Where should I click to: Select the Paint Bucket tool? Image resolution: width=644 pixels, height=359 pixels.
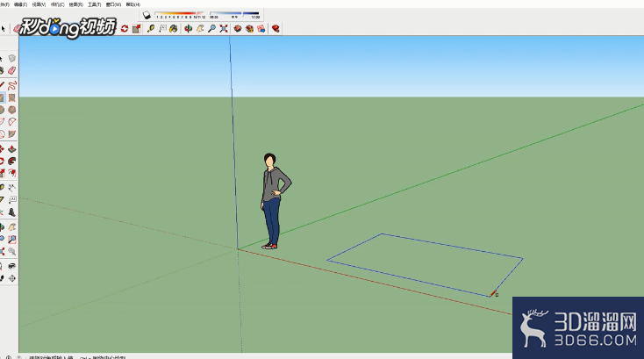click(x=174, y=28)
